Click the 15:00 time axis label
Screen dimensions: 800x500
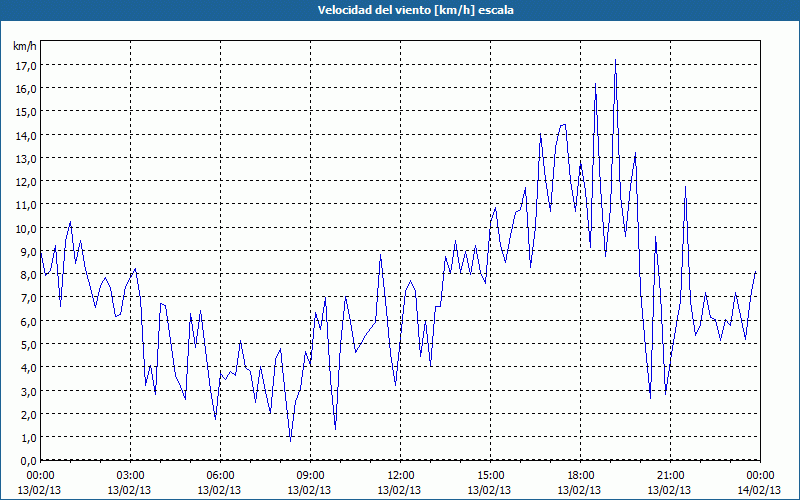pos(490,476)
